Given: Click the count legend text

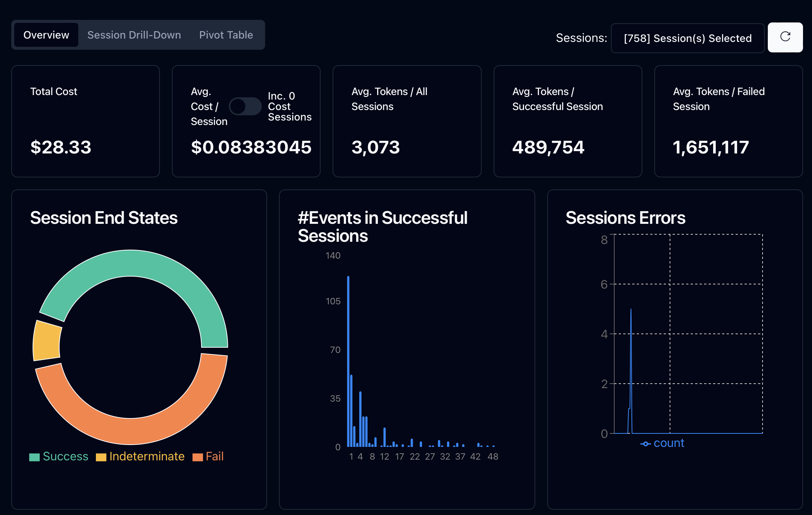Looking at the screenshot, I should point(669,443).
